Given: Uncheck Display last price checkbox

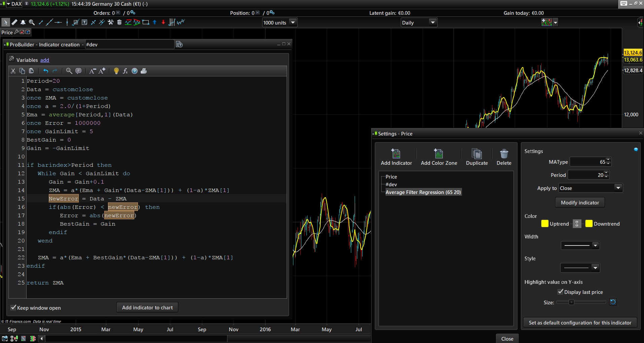Looking at the screenshot, I should pyautogui.click(x=560, y=292).
